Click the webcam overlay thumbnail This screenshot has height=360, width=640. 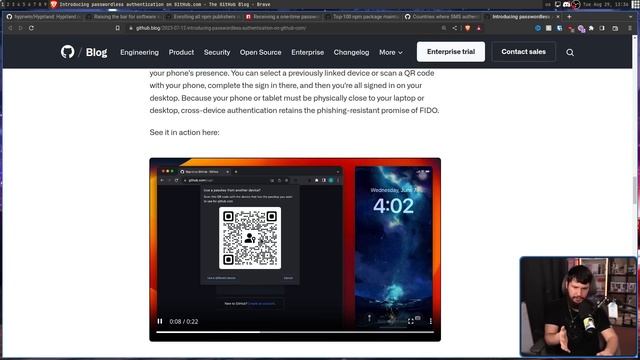coord(578,307)
